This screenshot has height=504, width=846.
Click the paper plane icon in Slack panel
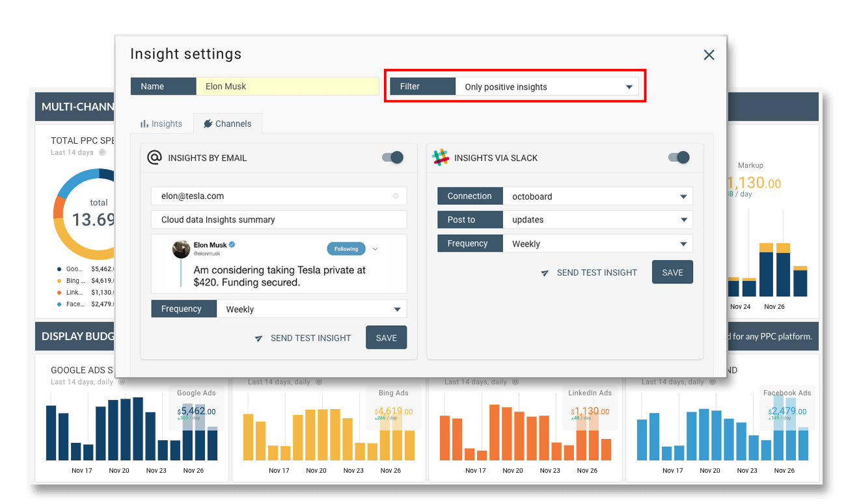[545, 273]
